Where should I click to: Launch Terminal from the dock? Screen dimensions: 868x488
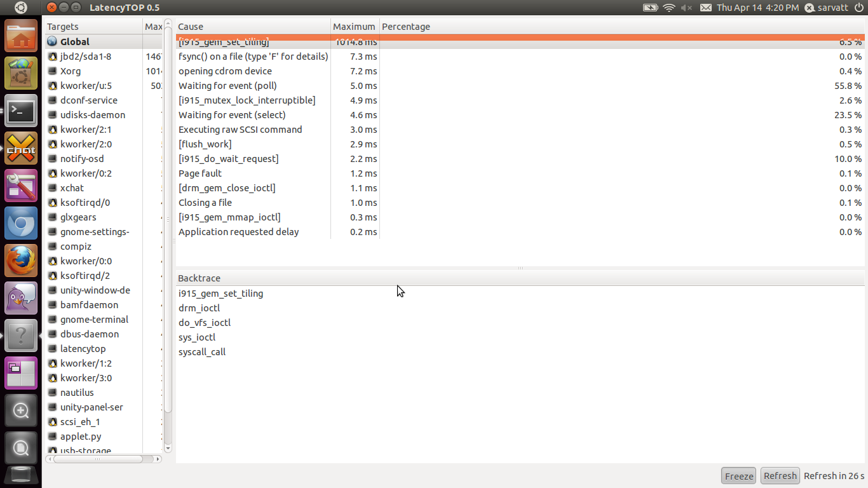pos(21,111)
